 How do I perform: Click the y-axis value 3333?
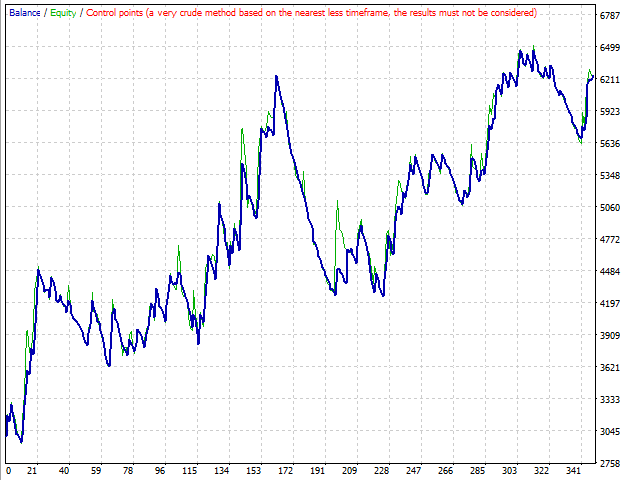(x=610, y=399)
